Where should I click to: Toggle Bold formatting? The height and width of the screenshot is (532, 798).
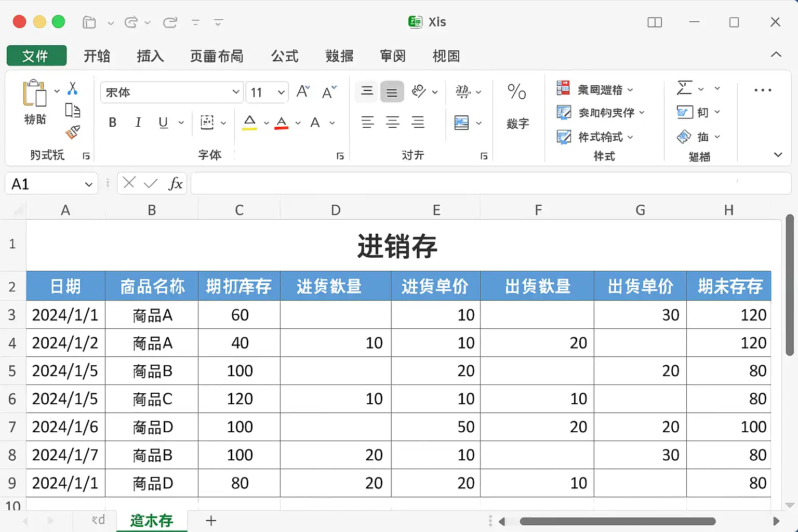[x=112, y=123]
